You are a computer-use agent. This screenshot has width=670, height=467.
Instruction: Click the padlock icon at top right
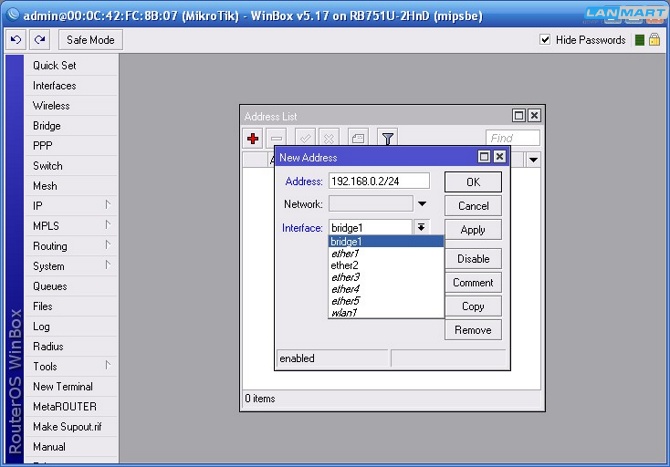655,40
